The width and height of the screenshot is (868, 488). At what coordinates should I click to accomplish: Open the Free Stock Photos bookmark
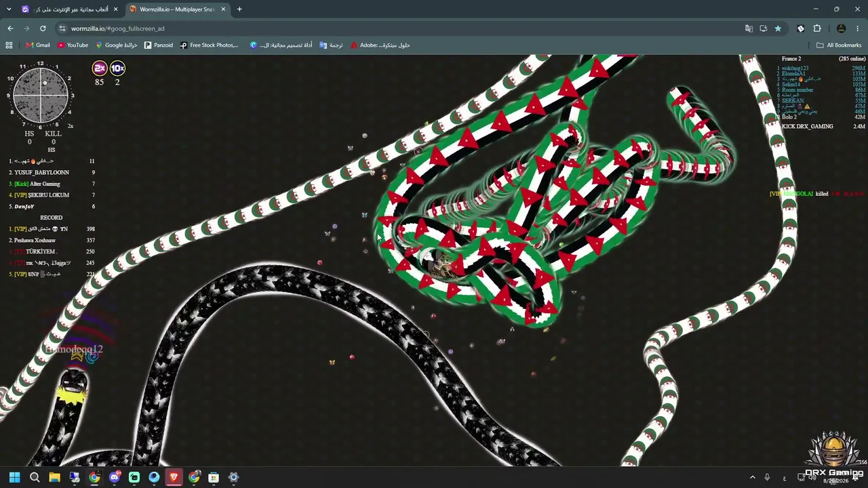click(210, 45)
